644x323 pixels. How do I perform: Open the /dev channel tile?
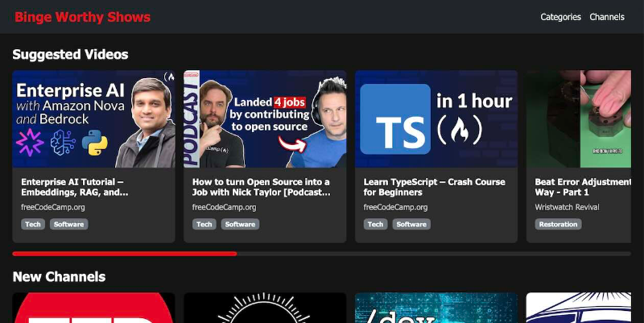(436, 309)
